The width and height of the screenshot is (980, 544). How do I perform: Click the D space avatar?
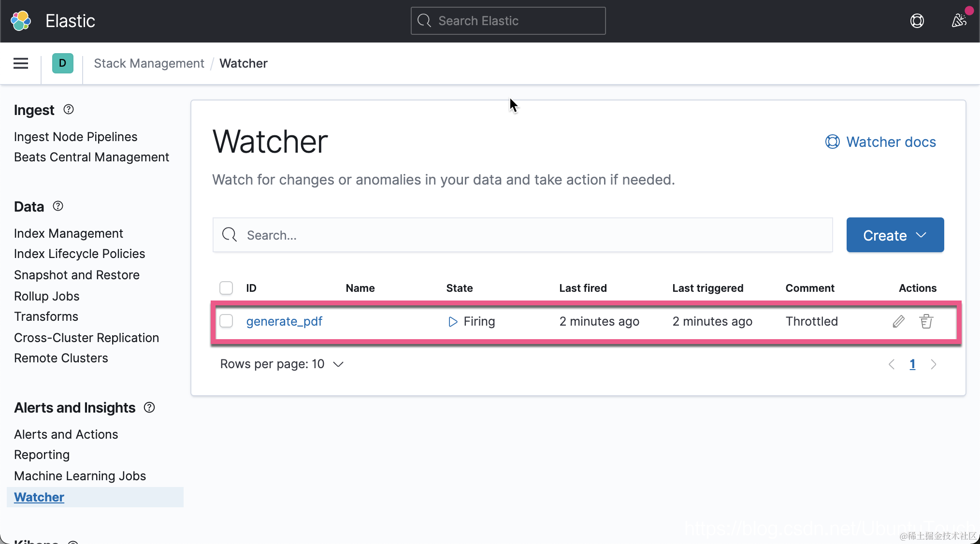tap(62, 63)
